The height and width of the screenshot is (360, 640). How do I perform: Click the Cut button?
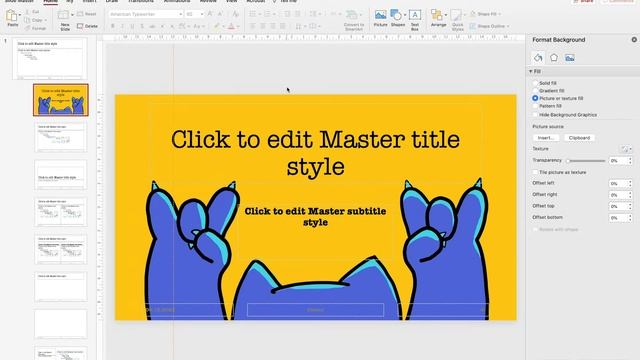click(32, 12)
